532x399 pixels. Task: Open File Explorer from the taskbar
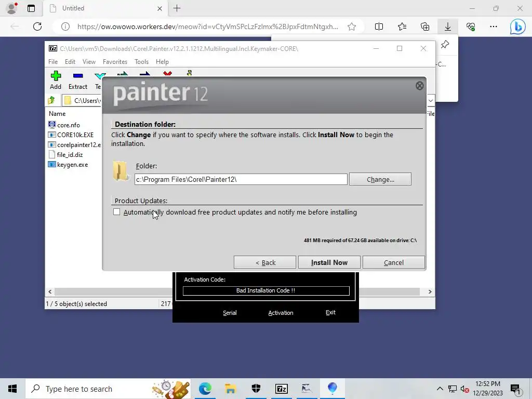(230, 389)
